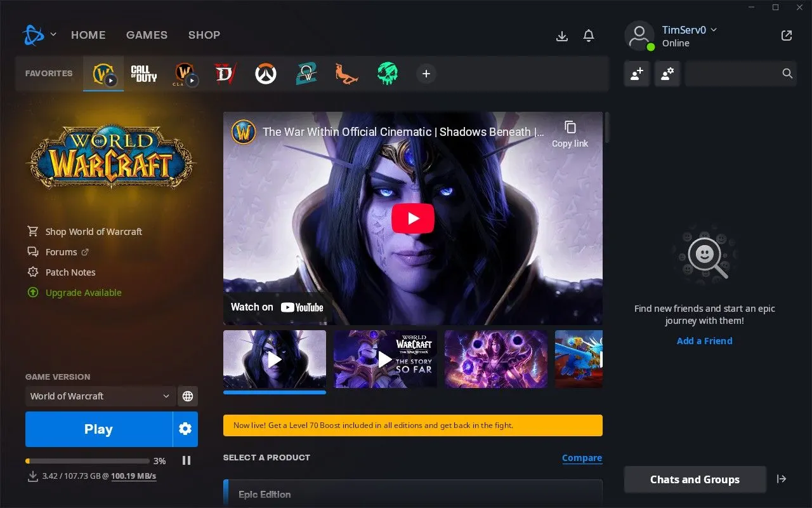
Task: Click the Add a Friend icon
Action: click(x=637, y=74)
